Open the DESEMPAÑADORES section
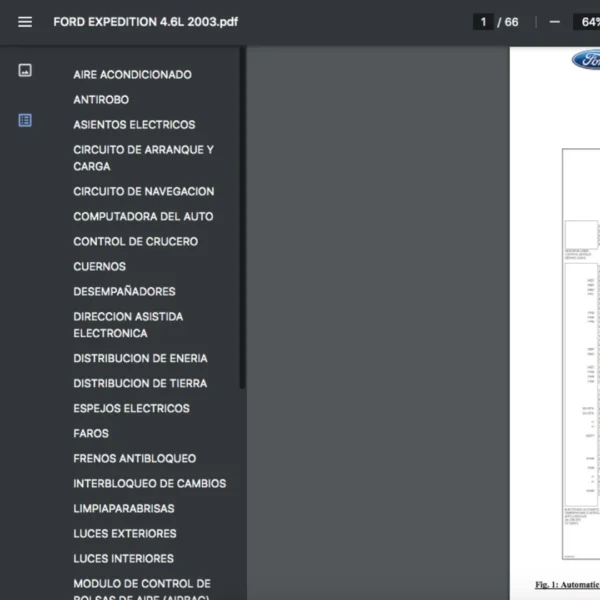 click(x=124, y=291)
